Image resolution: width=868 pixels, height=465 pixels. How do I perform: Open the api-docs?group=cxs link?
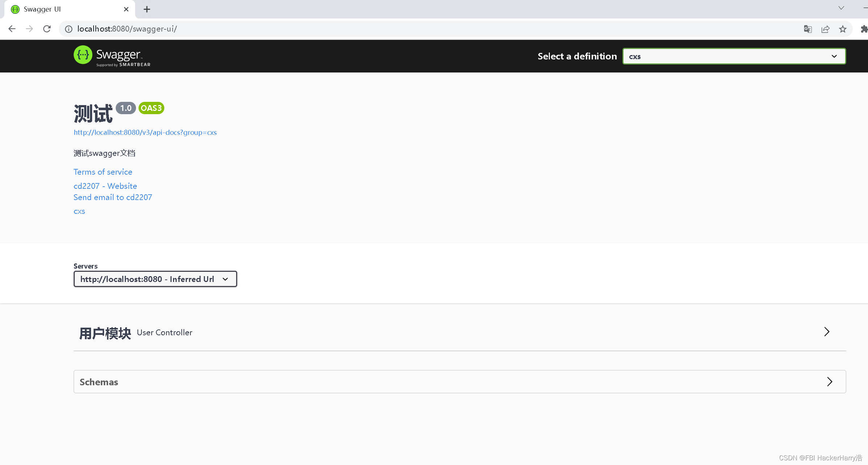[x=145, y=132]
